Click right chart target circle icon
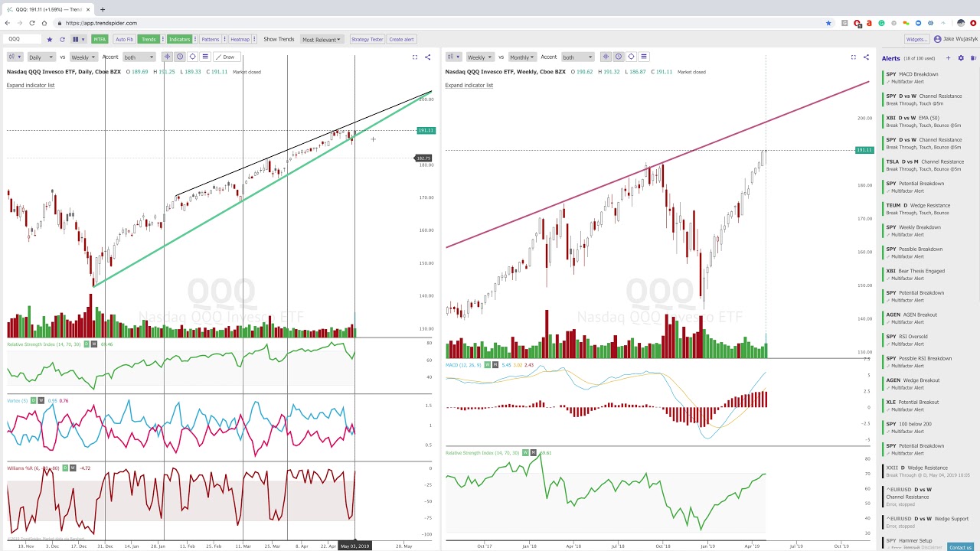Image resolution: width=980 pixels, height=551 pixels. 631,57
